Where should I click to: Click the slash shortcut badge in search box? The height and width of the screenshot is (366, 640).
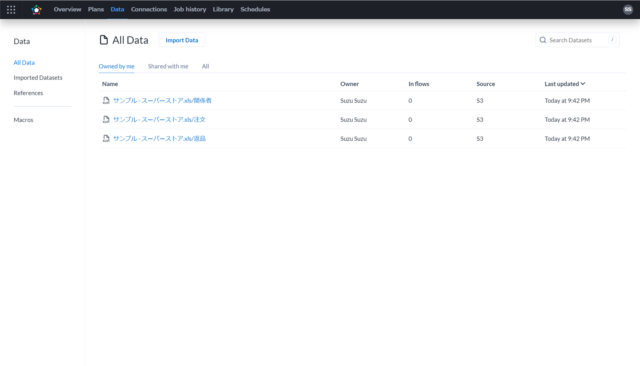click(x=612, y=40)
